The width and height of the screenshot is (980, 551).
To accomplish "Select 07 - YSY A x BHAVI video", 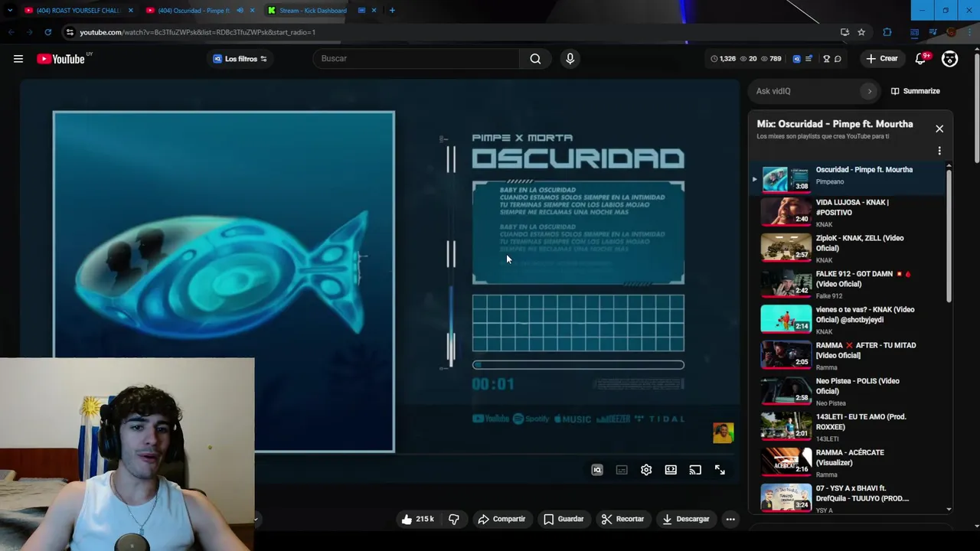I will pos(848,498).
